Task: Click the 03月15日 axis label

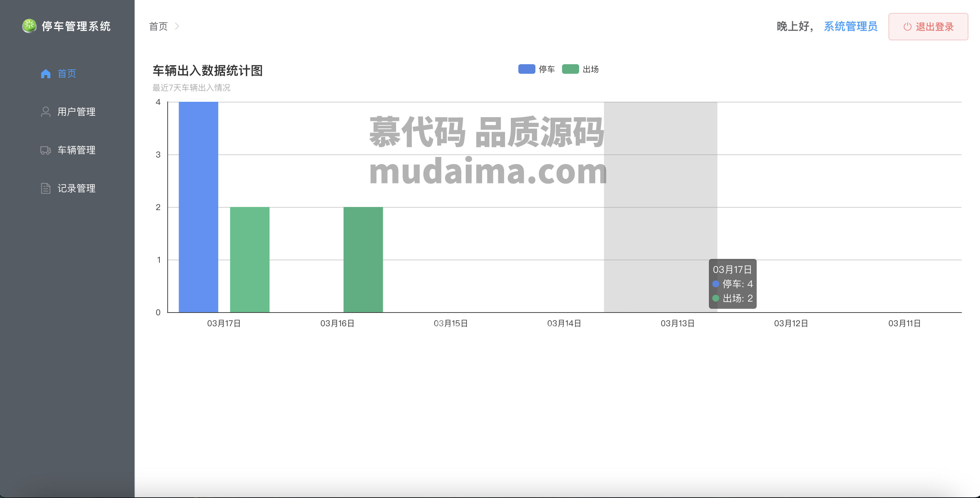Action: tap(451, 323)
